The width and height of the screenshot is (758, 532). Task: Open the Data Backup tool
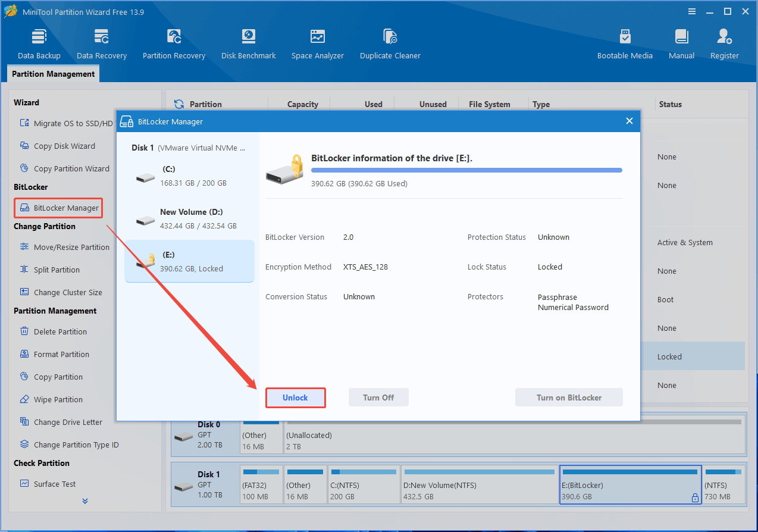pos(39,44)
